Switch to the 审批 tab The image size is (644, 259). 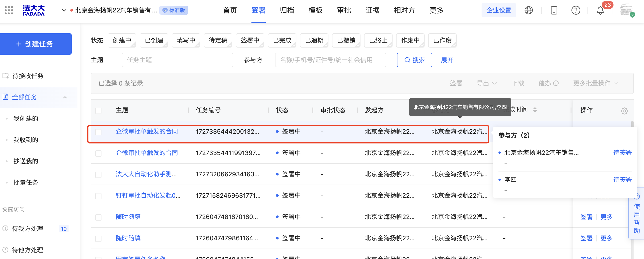[344, 10]
